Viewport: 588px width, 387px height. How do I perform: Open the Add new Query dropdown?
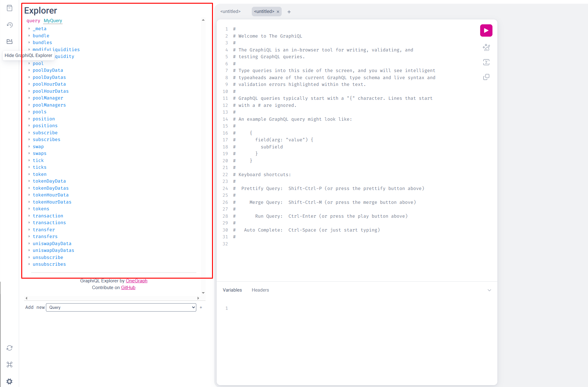pos(121,307)
